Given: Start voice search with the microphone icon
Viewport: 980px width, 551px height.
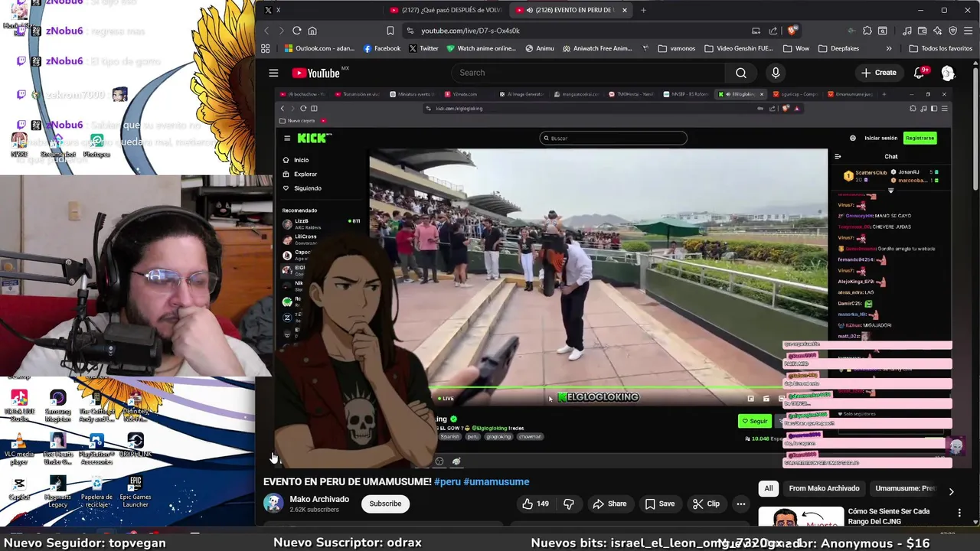Looking at the screenshot, I should tap(776, 73).
